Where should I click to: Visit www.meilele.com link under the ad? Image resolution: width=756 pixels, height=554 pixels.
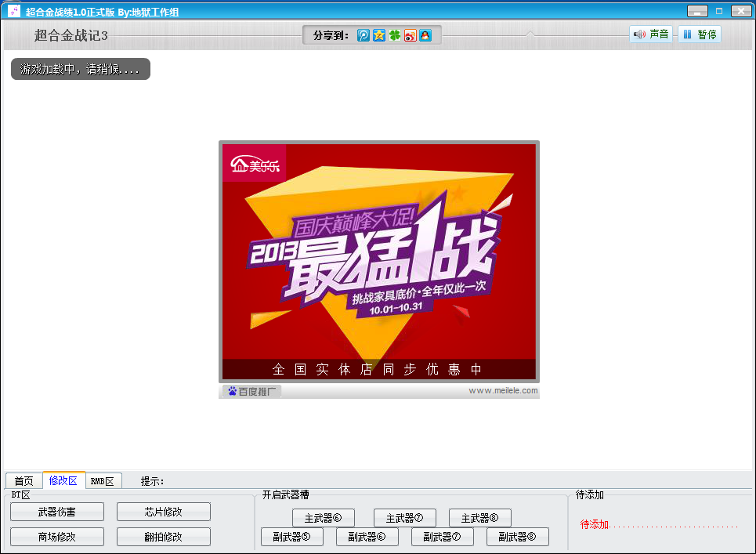503,390
